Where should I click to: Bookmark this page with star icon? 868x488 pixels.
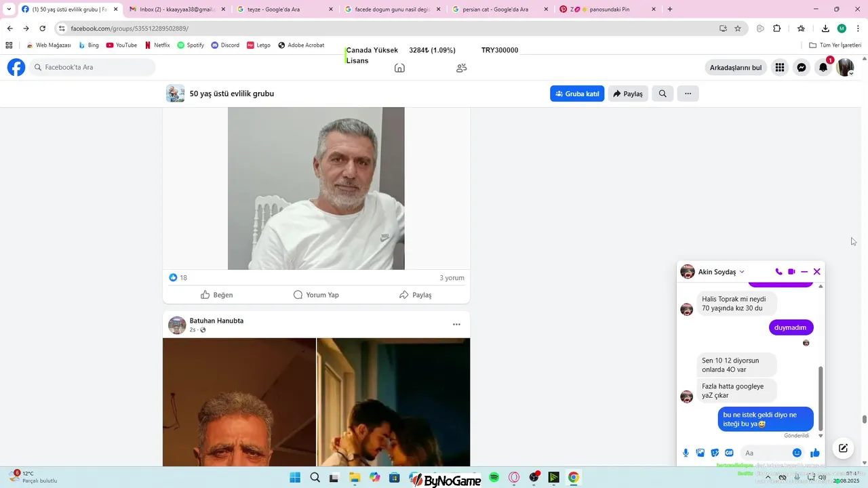[x=738, y=28]
